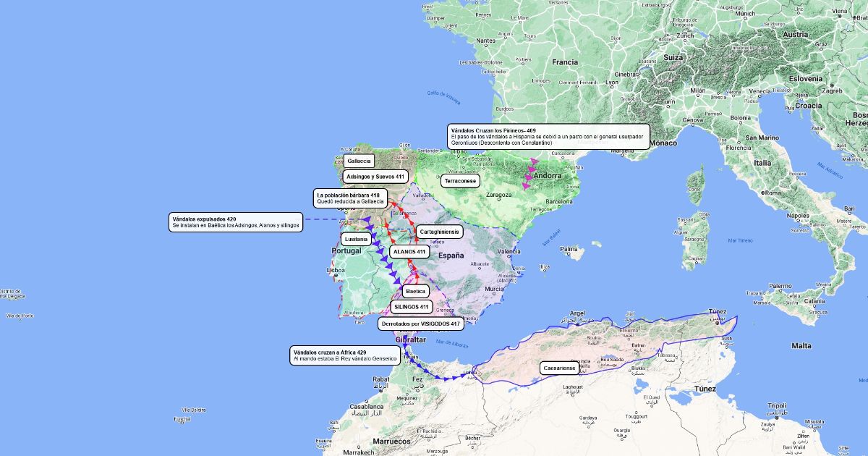
Task: Select the Andorra label
Action: click(548, 175)
